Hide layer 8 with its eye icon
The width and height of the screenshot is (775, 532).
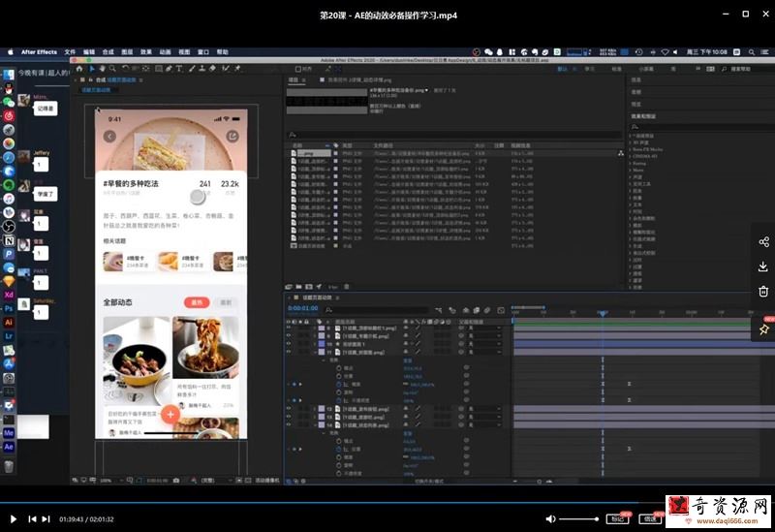point(289,328)
